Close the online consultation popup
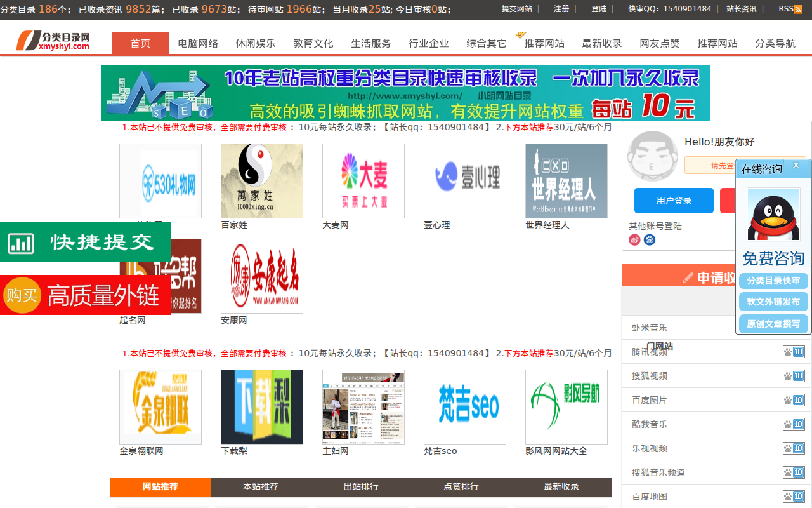 796,164
